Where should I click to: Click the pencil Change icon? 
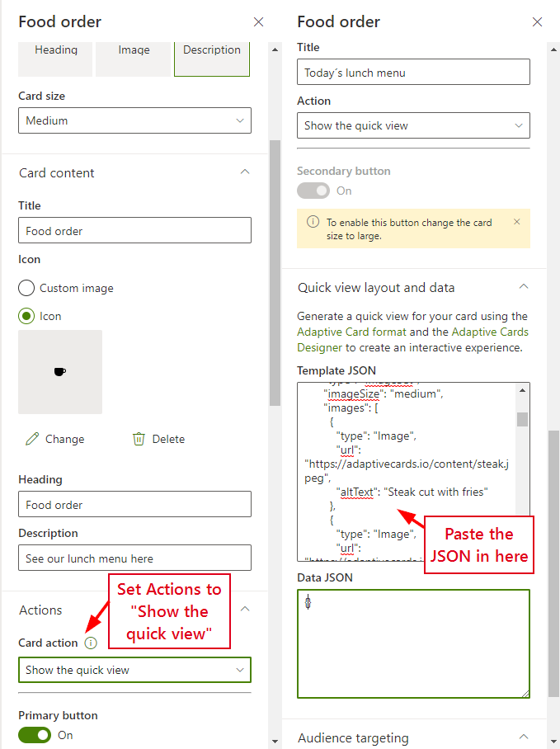33,439
